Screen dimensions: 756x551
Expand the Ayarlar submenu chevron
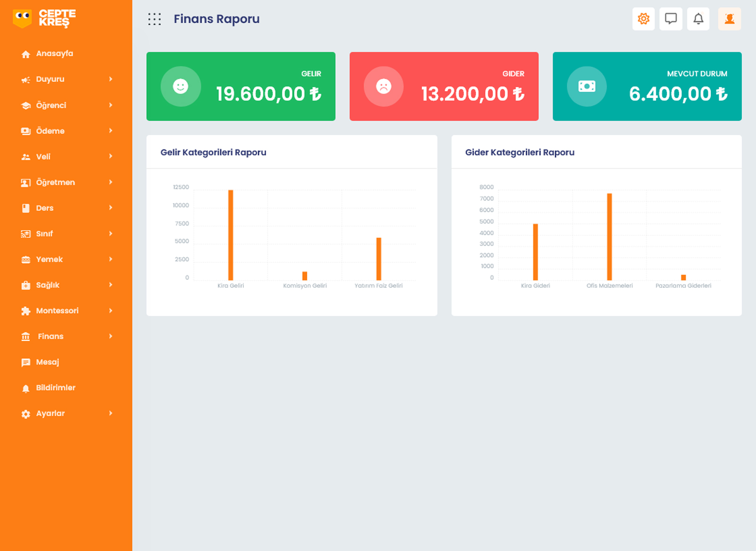click(x=111, y=413)
